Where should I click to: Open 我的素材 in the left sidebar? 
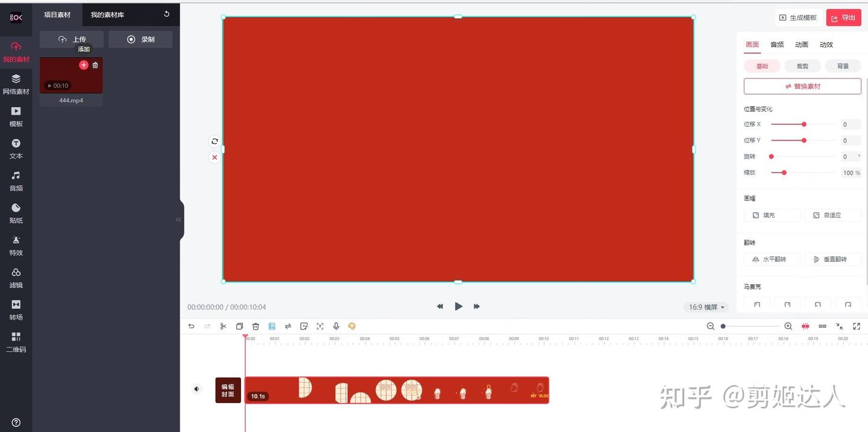[16, 52]
